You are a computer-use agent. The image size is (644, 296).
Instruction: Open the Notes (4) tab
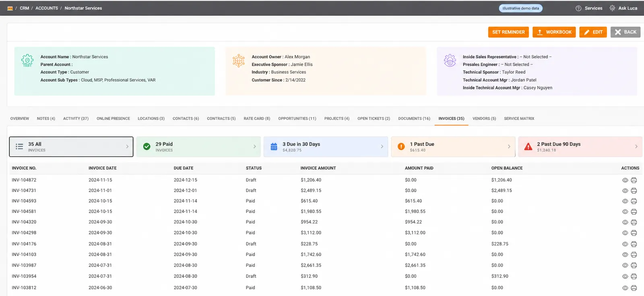[46, 119]
